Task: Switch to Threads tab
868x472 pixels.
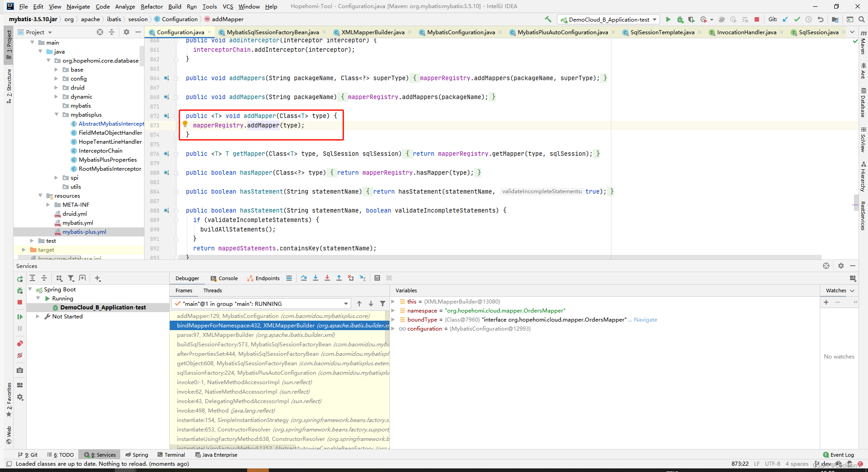Action: coord(212,290)
